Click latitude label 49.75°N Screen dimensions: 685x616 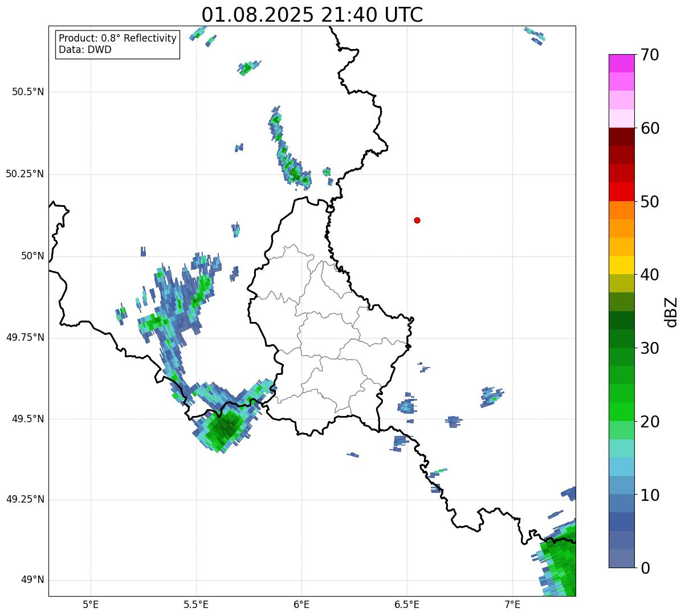pyautogui.click(x=25, y=337)
